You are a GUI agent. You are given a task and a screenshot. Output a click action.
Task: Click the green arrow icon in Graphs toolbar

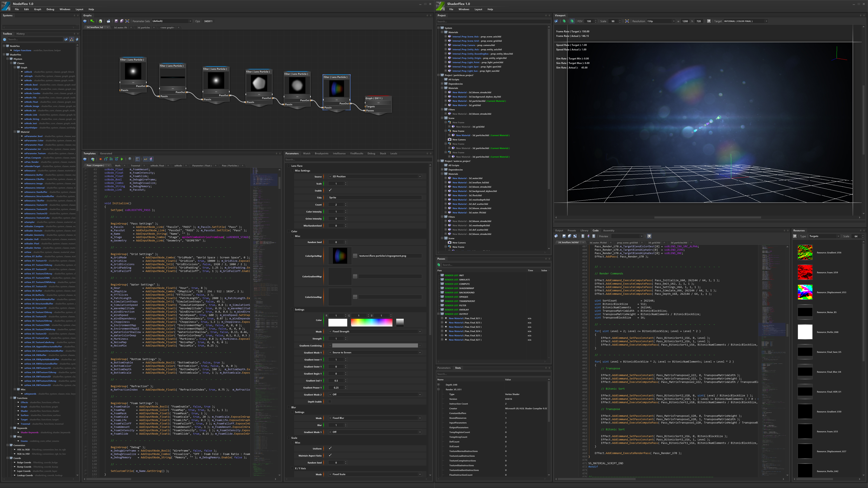(x=92, y=21)
